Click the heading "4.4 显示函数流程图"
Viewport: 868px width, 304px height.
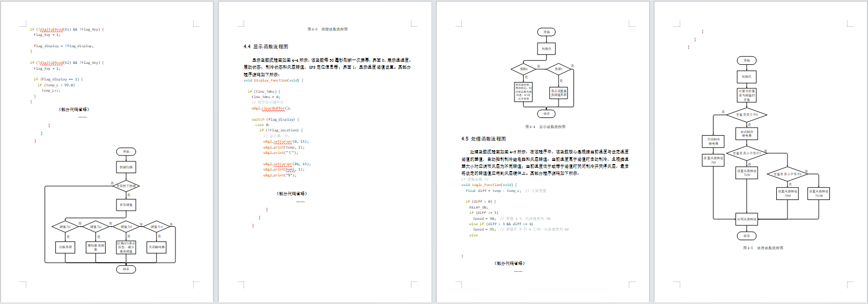(266, 47)
